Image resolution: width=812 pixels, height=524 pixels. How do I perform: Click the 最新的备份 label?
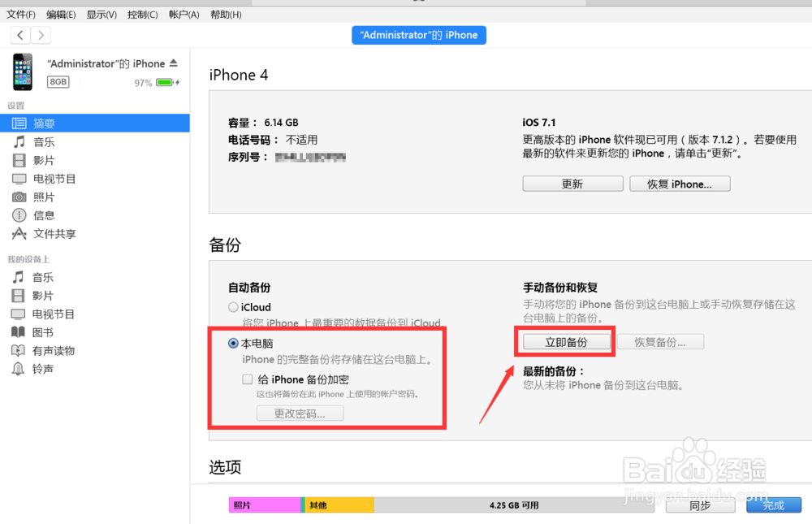tap(554, 371)
